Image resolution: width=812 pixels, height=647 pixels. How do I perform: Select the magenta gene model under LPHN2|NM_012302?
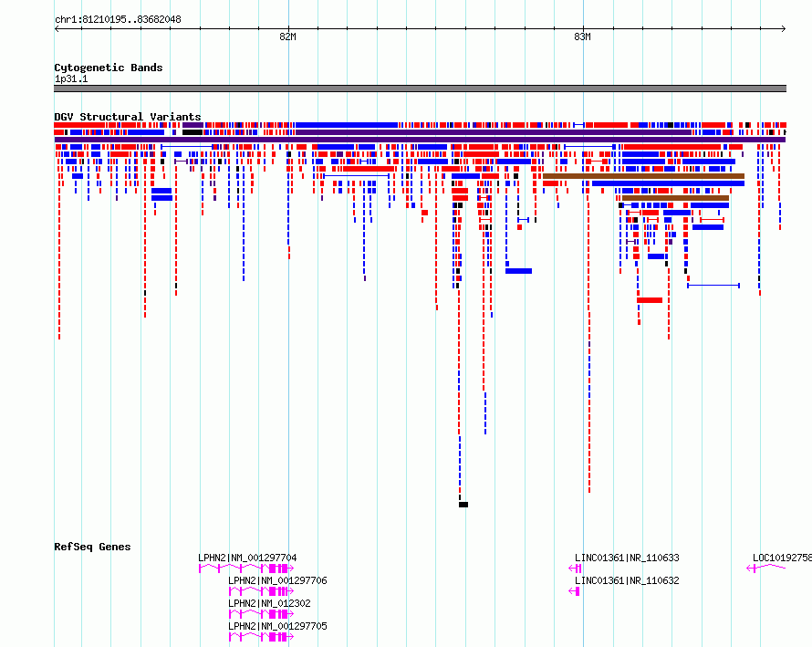pyautogui.click(x=262, y=614)
